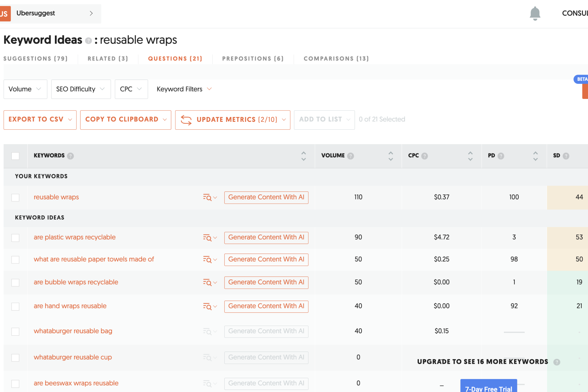Switch to the SUGGESTIONS tab

[x=36, y=58]
